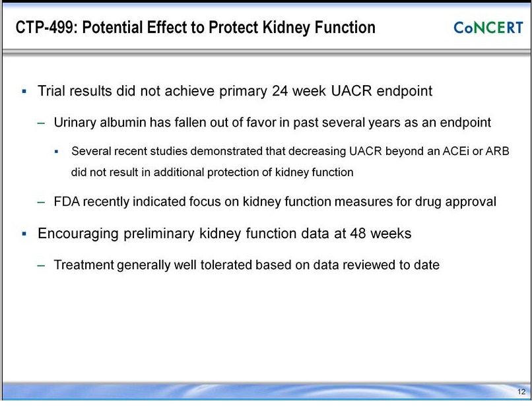Click the dash before "Treatment generally well tolerated"

coord(42,265)
